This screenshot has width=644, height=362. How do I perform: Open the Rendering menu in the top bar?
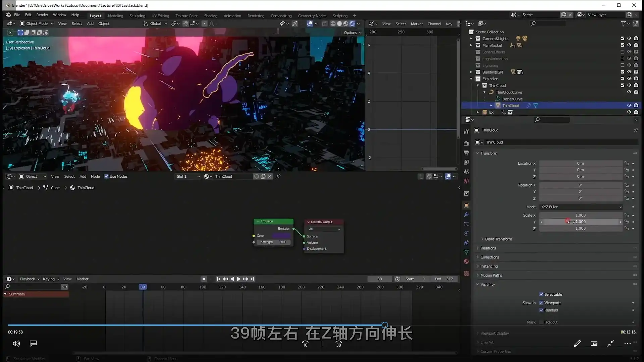pos(256,16)
